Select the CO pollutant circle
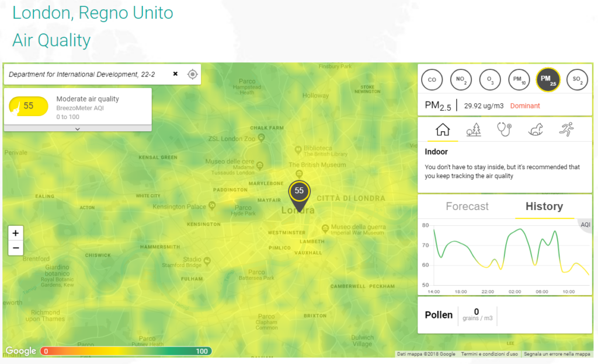This screenshot has width=598, height=364. 432,79
